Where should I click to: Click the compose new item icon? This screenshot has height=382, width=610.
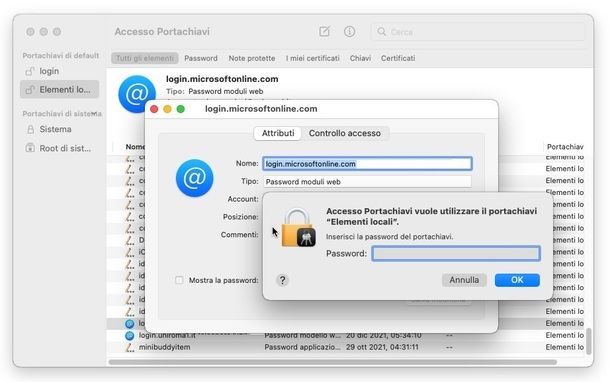324,32
